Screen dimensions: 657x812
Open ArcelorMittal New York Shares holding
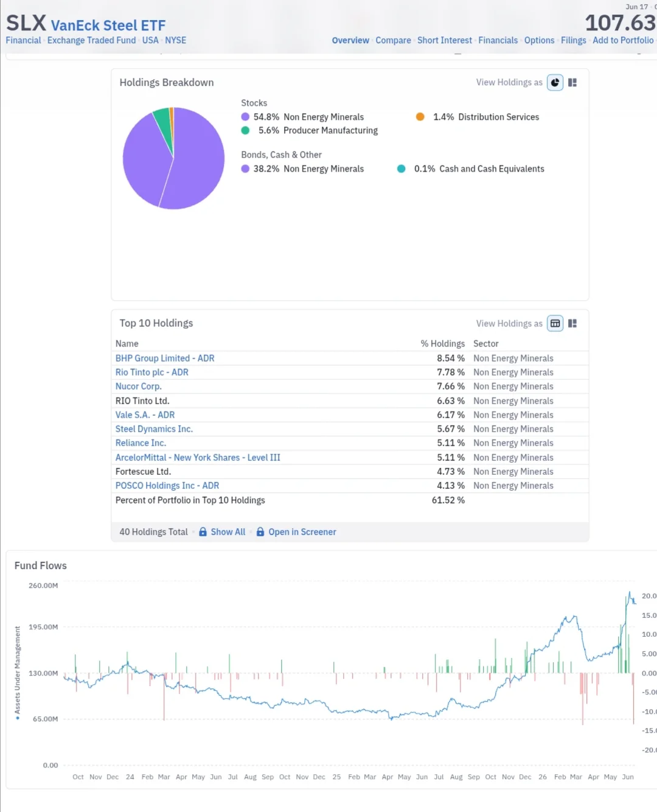coord(198,458)
